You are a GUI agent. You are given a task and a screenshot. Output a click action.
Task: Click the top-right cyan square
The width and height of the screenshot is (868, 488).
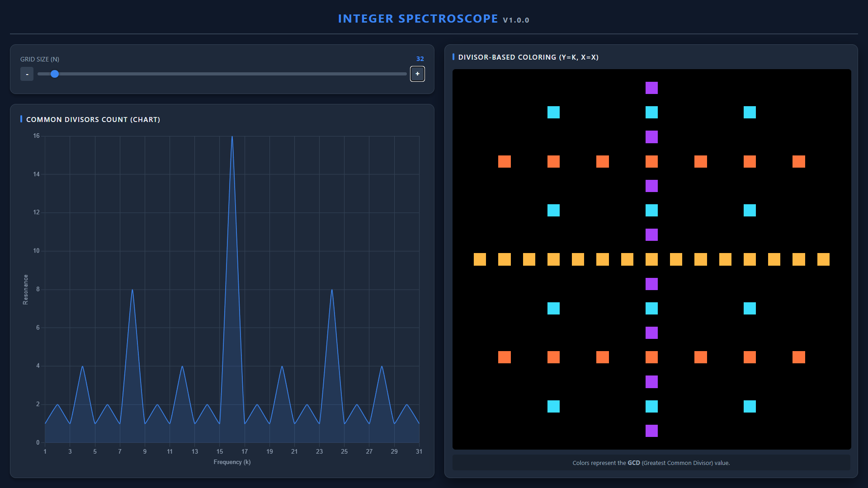pyautogui.click(x=750, y=112)
